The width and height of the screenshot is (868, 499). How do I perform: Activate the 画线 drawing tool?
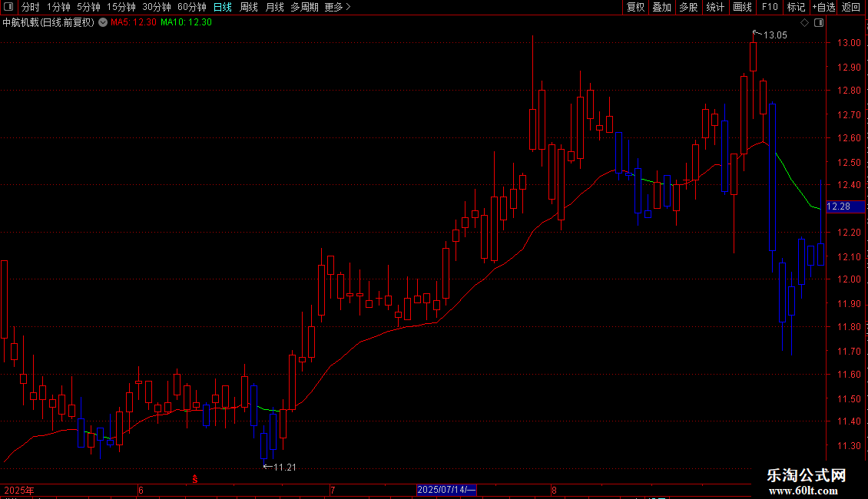pos(742,7)
